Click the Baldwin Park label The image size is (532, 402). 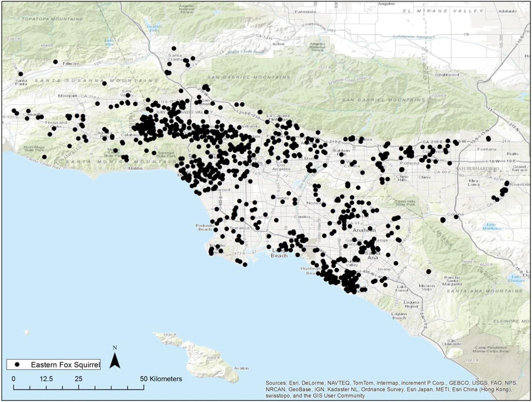click(341, 152)
